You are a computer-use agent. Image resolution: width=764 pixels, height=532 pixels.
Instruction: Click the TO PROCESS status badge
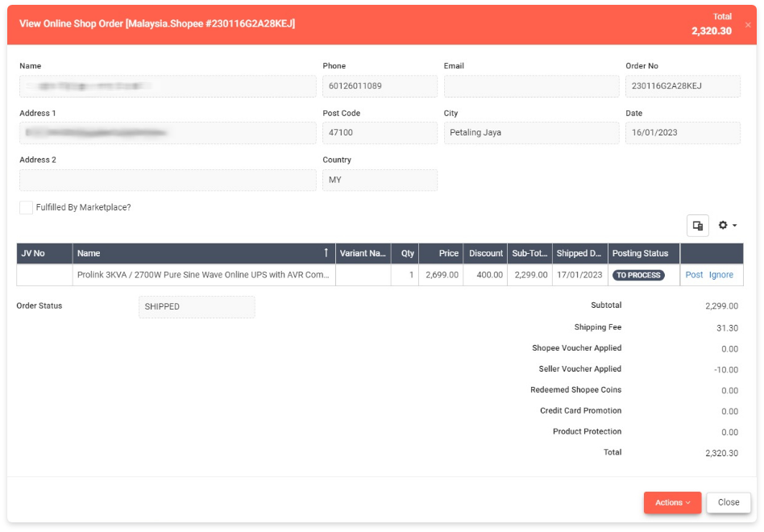click(638, 275)
